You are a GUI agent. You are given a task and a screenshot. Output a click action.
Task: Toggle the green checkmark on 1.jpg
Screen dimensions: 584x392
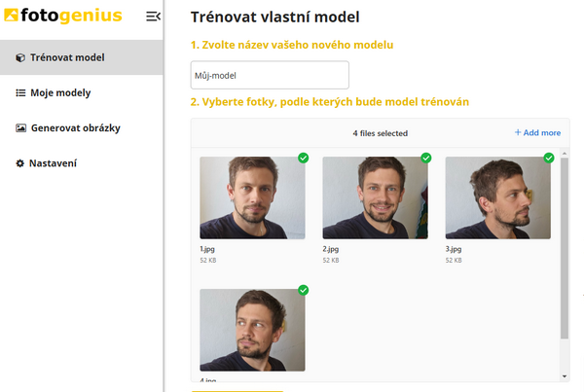[303, 158]
